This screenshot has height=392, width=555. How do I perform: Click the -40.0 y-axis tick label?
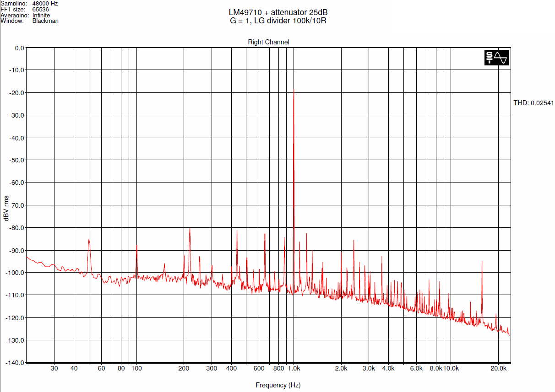pos(16,138)
